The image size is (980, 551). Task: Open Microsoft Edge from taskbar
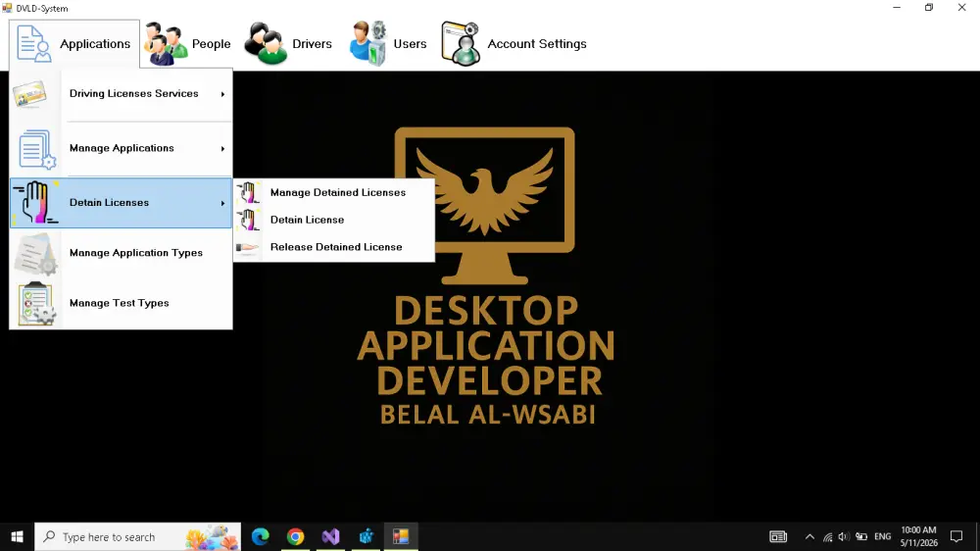260,536
